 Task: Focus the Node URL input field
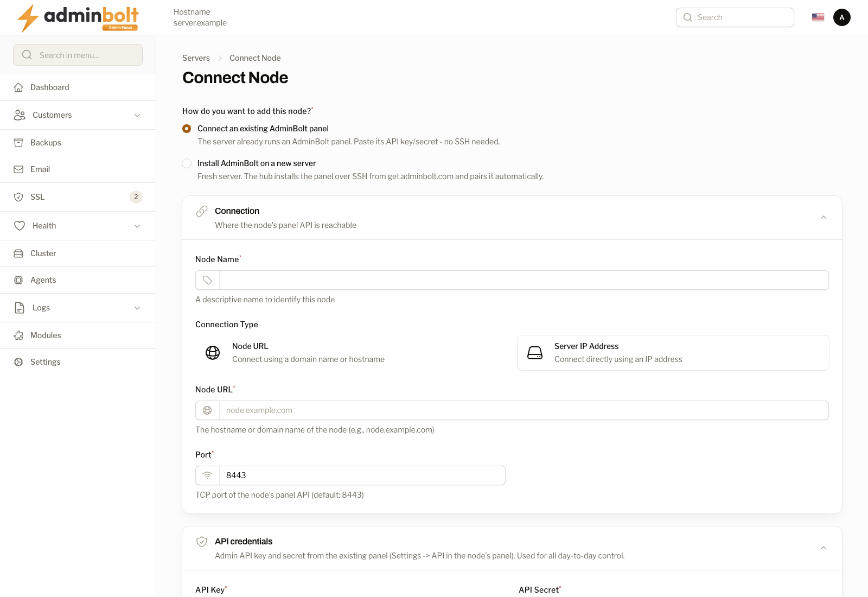524,410
